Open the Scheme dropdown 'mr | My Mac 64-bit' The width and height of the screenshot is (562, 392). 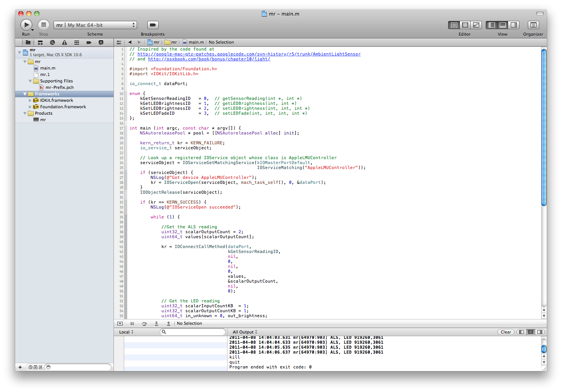click(x=95, y=25)
